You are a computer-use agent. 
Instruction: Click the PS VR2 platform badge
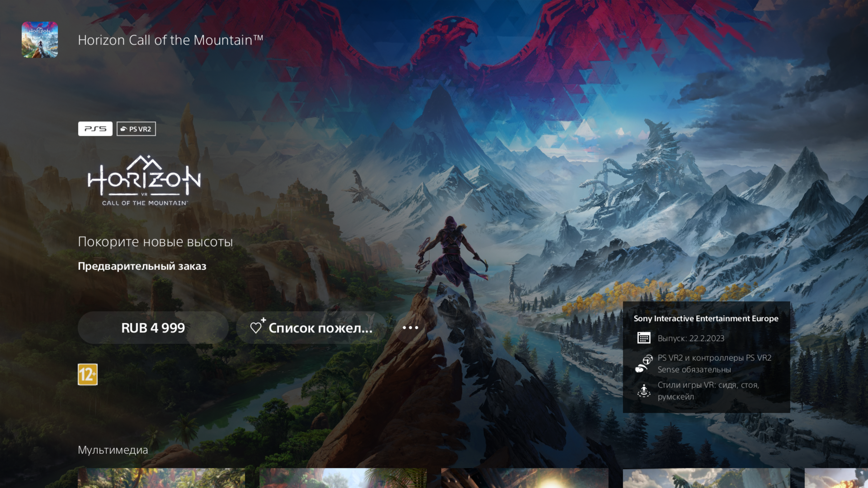pyautogui.click(x=136, y=129)
